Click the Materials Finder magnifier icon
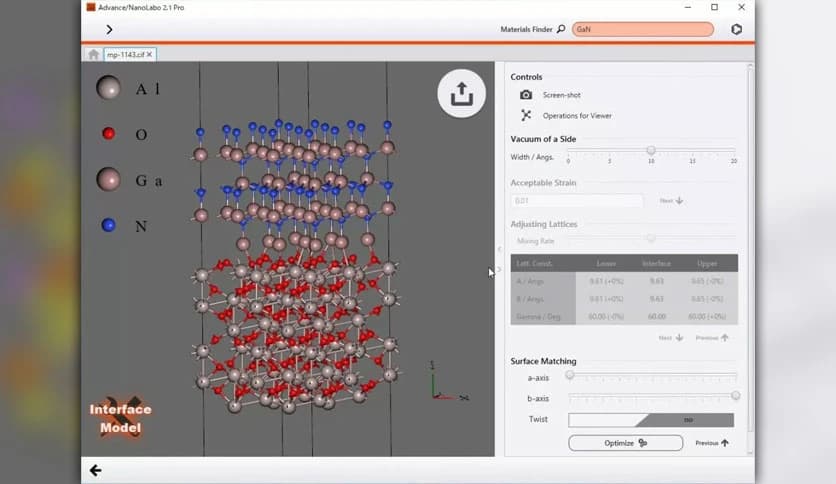Viewport: 836px width, 484px height. [561, 30]
